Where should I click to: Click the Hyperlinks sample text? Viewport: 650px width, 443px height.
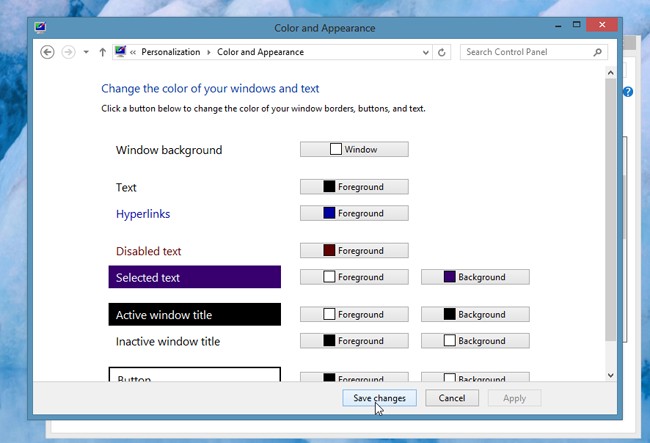(x=143, y=214)
